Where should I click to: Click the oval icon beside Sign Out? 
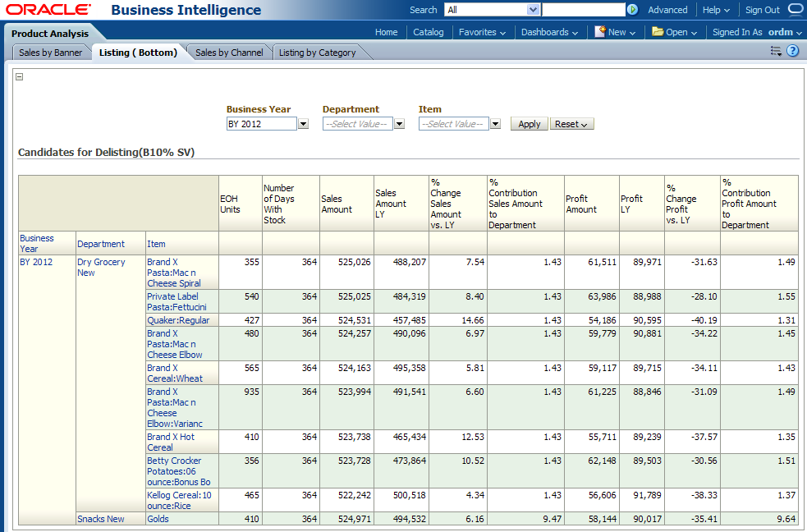tap(796, 10)
